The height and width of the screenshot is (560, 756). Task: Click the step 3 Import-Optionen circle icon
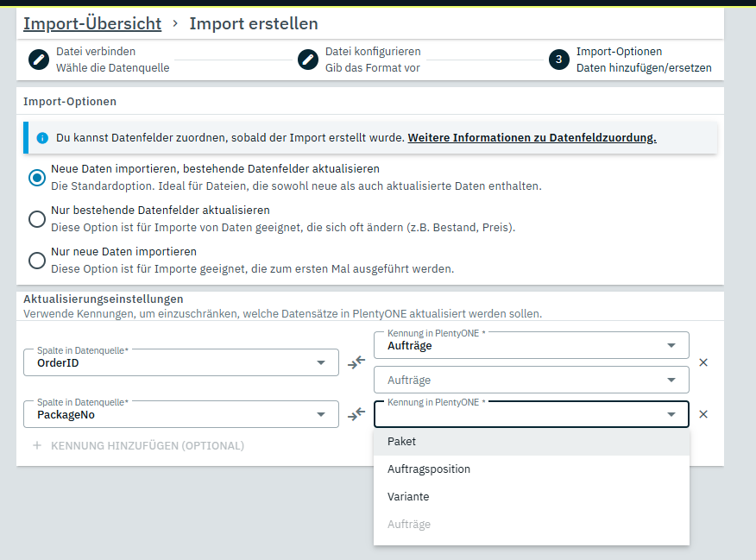558,60
